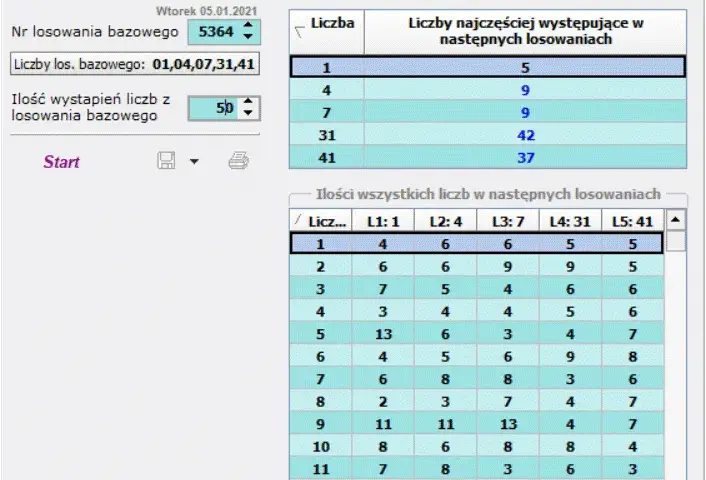Viewport: 706px width, 480px height.
Task: Click the 'Liczby najczęściej występujące' column header
Action: click(525, 32)
